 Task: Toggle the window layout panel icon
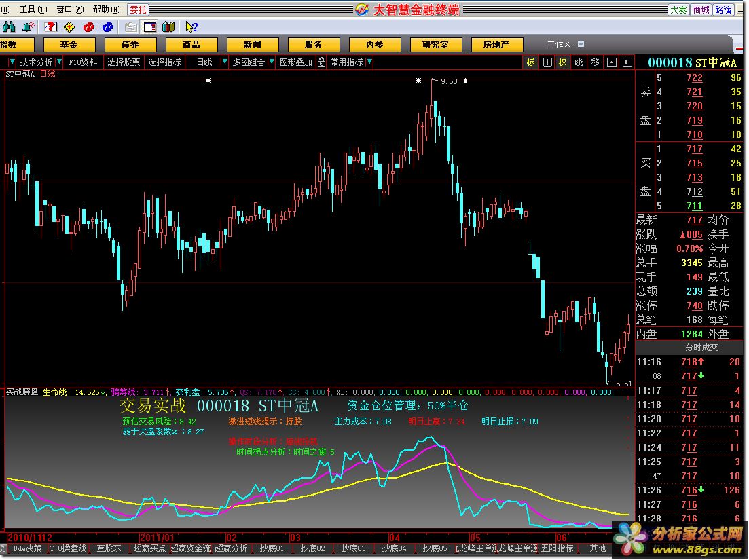[149, 26]
